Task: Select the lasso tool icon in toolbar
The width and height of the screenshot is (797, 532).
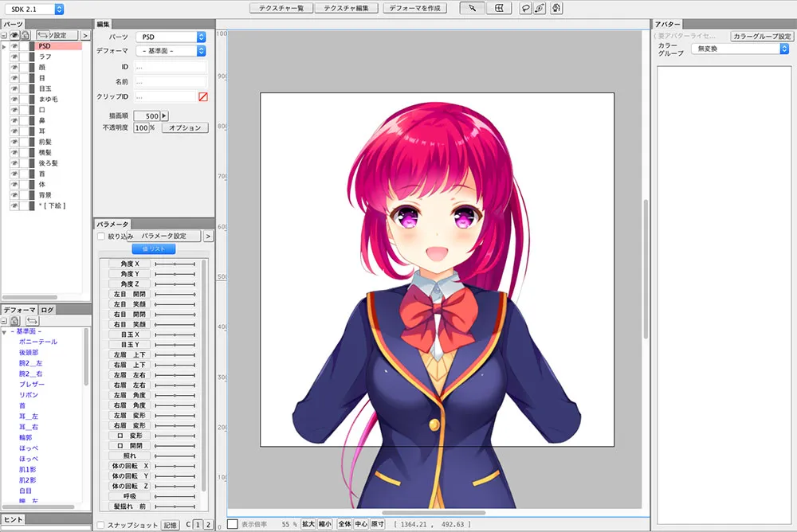Action: click(525, 8)
